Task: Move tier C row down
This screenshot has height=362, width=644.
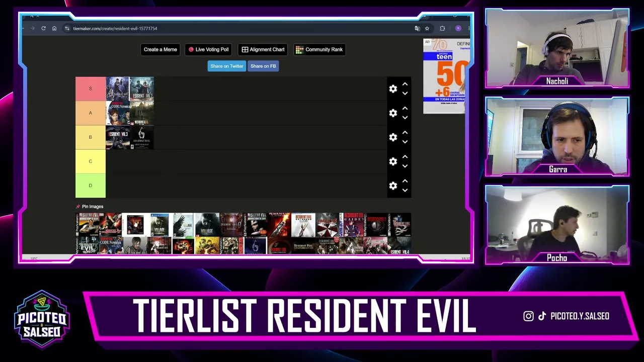Action: tap(405, 166)
